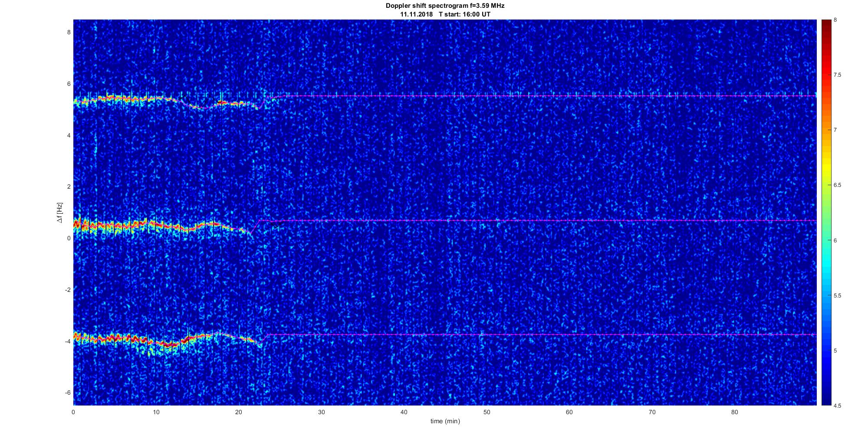Viewport: 868px width, 435px height.
Task: Click y-axis tick label '8'
Action: point(69,32)
